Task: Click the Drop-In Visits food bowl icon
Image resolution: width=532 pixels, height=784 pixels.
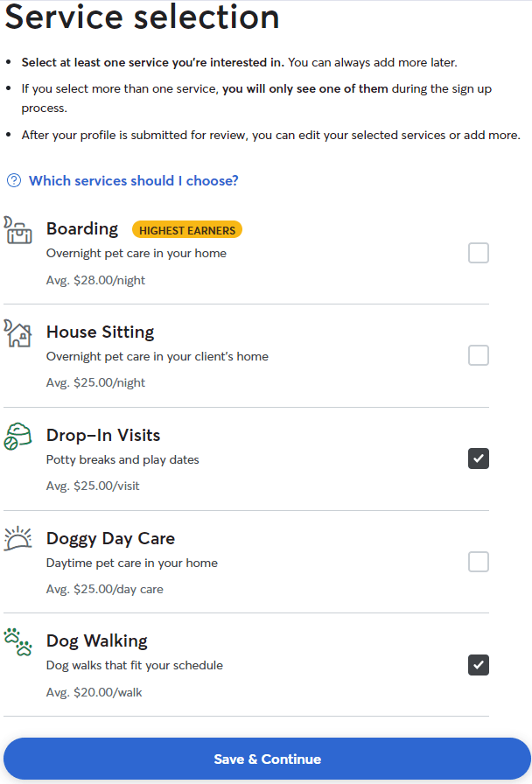Action: (18, 436)
